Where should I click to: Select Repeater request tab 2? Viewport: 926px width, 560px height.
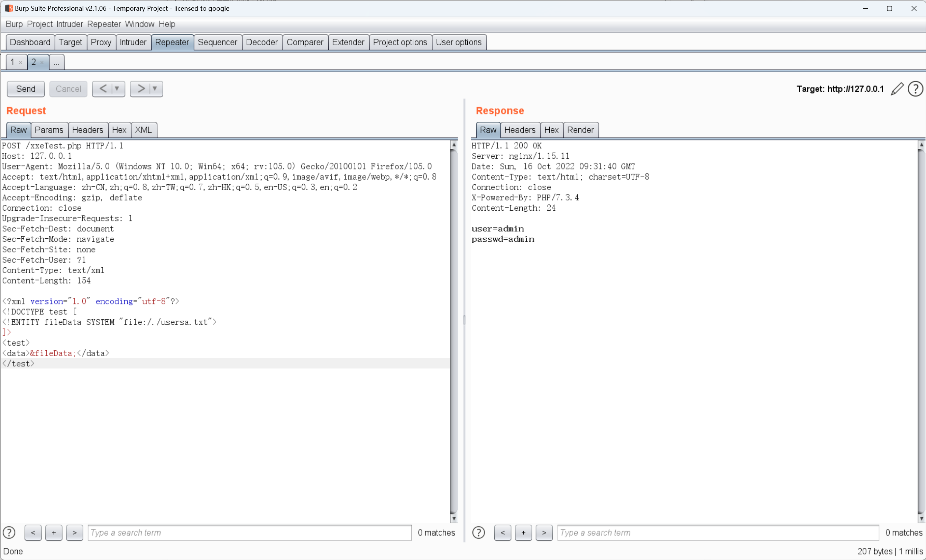(34, 62)
